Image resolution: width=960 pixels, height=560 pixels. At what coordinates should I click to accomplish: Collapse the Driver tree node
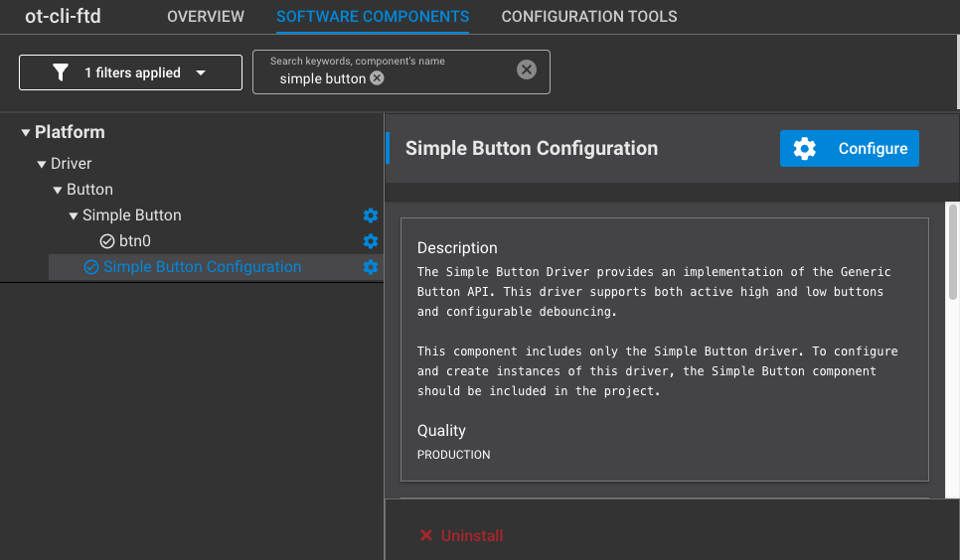42,164
